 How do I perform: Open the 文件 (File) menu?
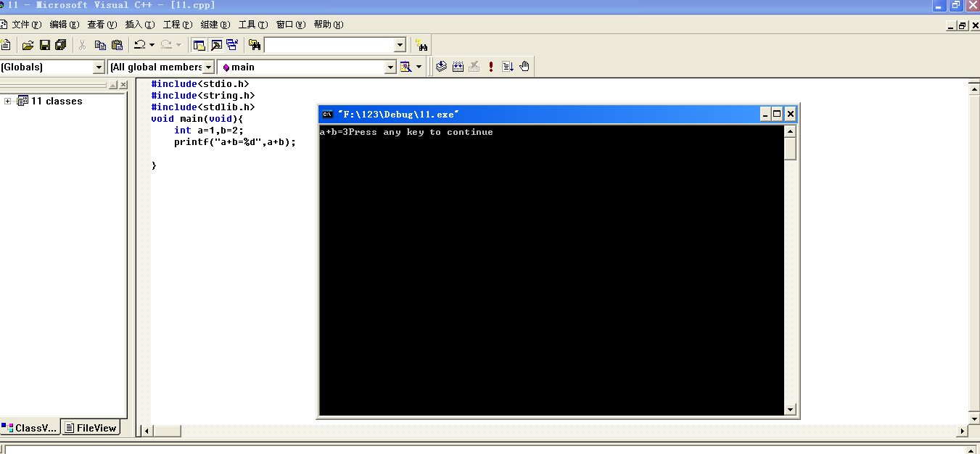click(x=26, y=25)
